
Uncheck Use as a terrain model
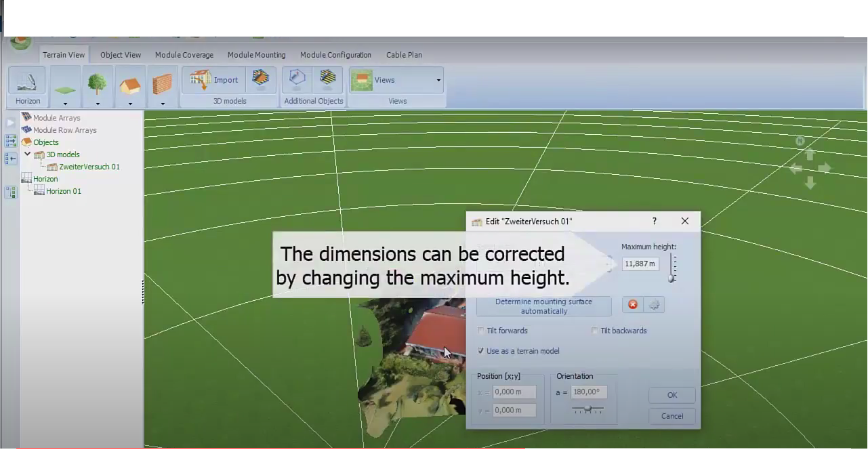481,351
